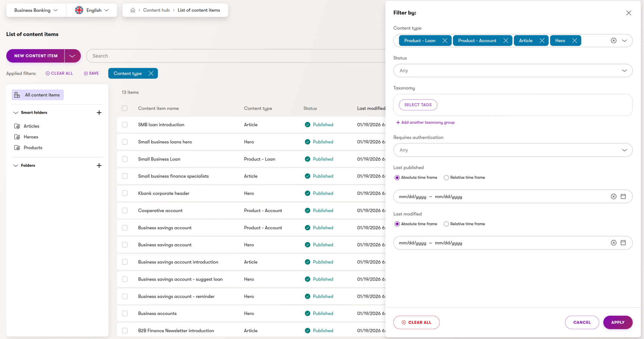The image size is (644, 339).
Task: Click Add another taxonomy group link
Action: (x=425, y=122)
